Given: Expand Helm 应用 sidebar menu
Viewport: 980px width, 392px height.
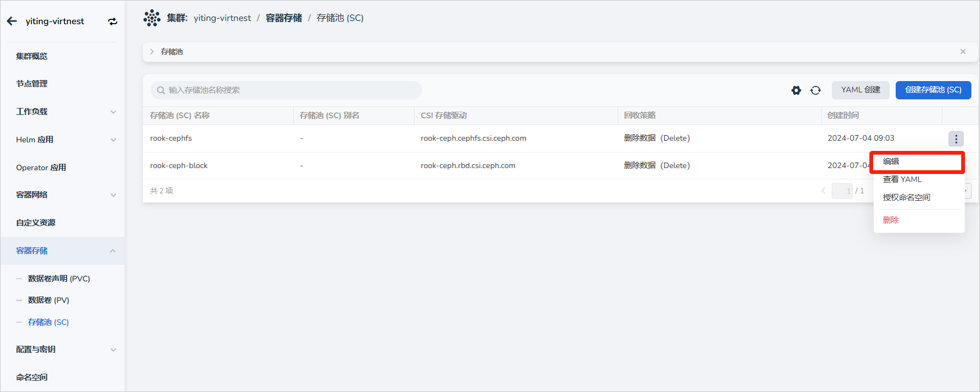Looking at the screenshot, I should (x=113, y=140).
